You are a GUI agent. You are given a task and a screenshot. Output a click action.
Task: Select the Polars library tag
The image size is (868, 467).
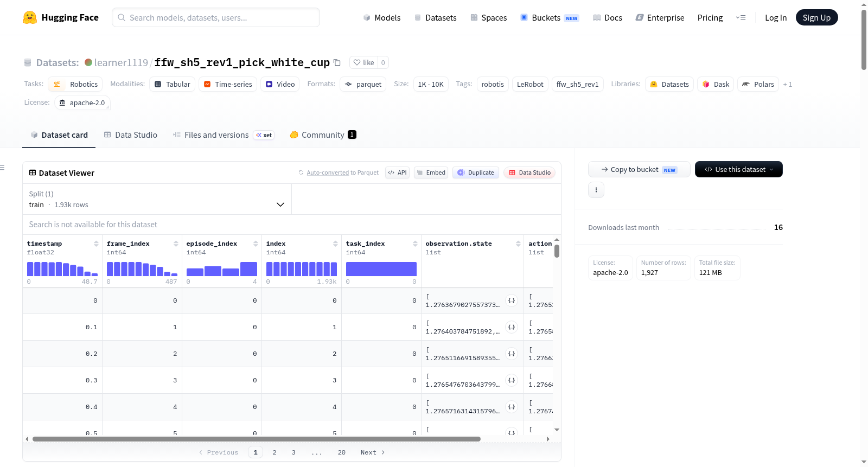(758, 84)
